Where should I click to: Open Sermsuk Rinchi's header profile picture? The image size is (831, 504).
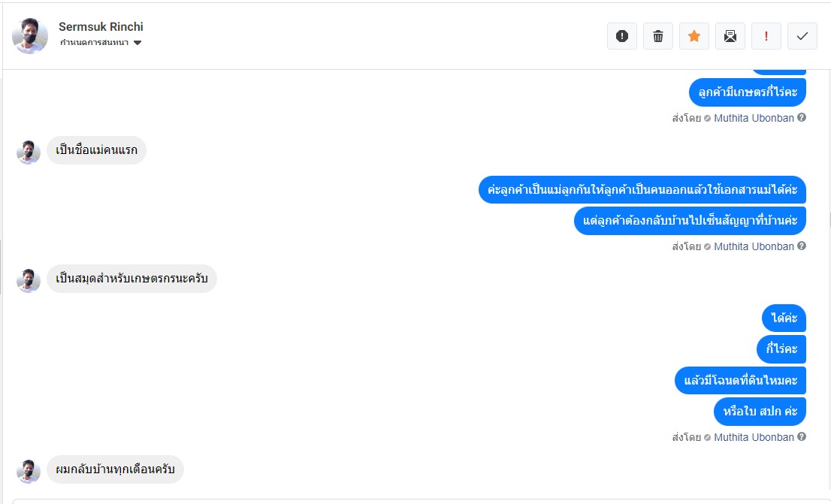click(30, 36)
